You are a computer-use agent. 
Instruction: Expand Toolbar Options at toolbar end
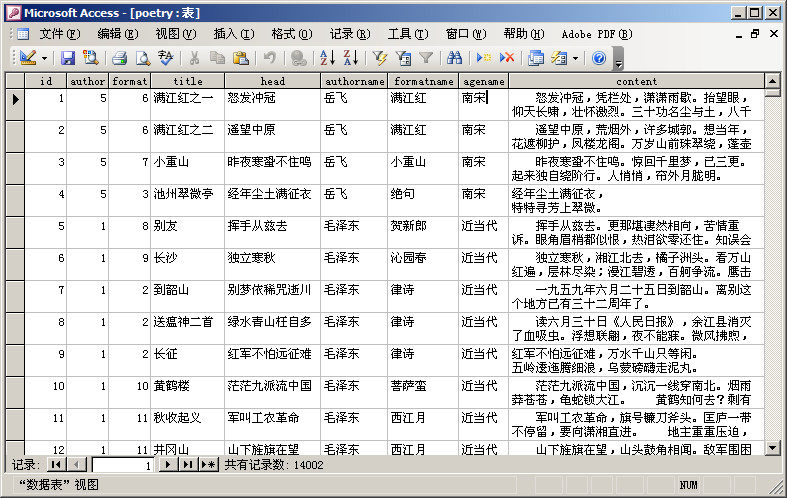(618, 58)
